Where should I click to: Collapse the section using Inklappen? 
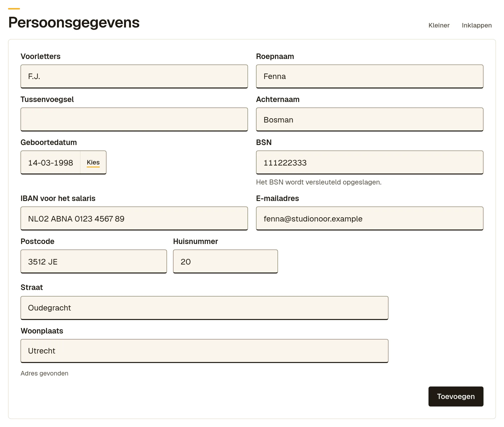pyautogui.click(x=476, y=25)
